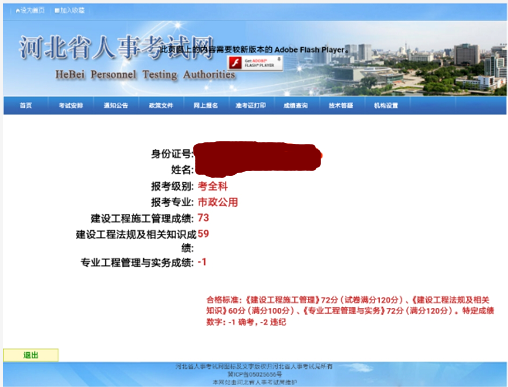Click the 报考级别 label

click(x=172, y=186)
